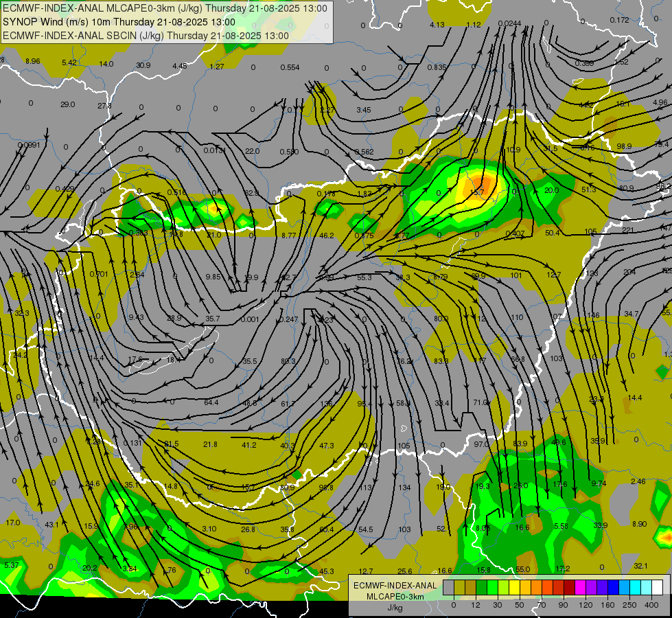Click the legend tick label 160
672x618 pixels.
click(x=607, y=605)
